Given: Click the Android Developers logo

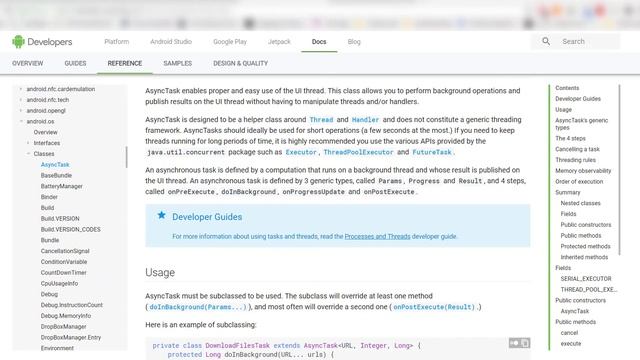Looking at the screenshot, I should [x=42, y=42].
